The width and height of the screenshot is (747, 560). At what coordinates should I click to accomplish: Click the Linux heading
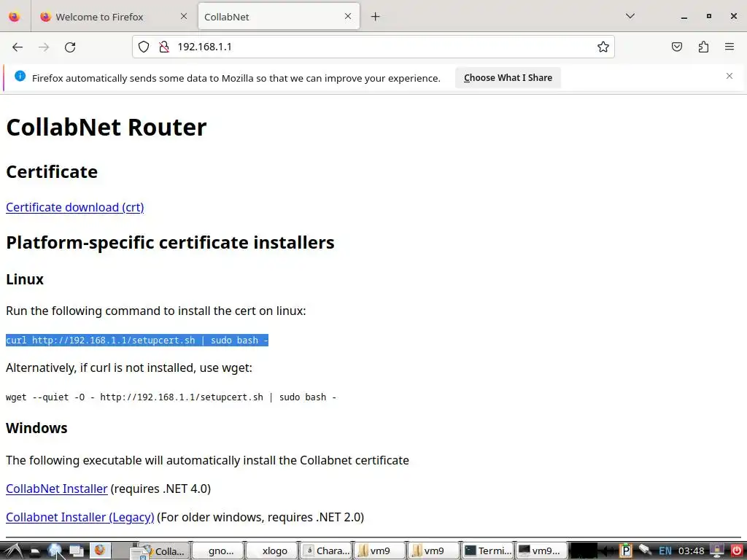click(25, 279)
